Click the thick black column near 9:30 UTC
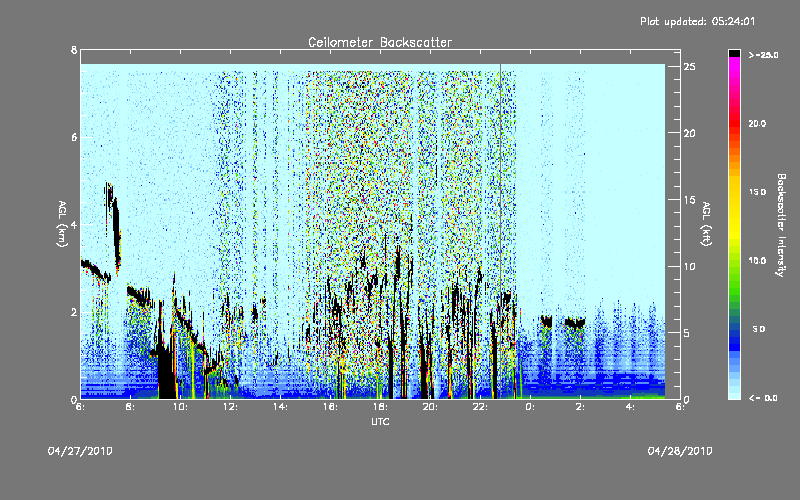This screenshot has width=800, height=500. pos(165,370)
